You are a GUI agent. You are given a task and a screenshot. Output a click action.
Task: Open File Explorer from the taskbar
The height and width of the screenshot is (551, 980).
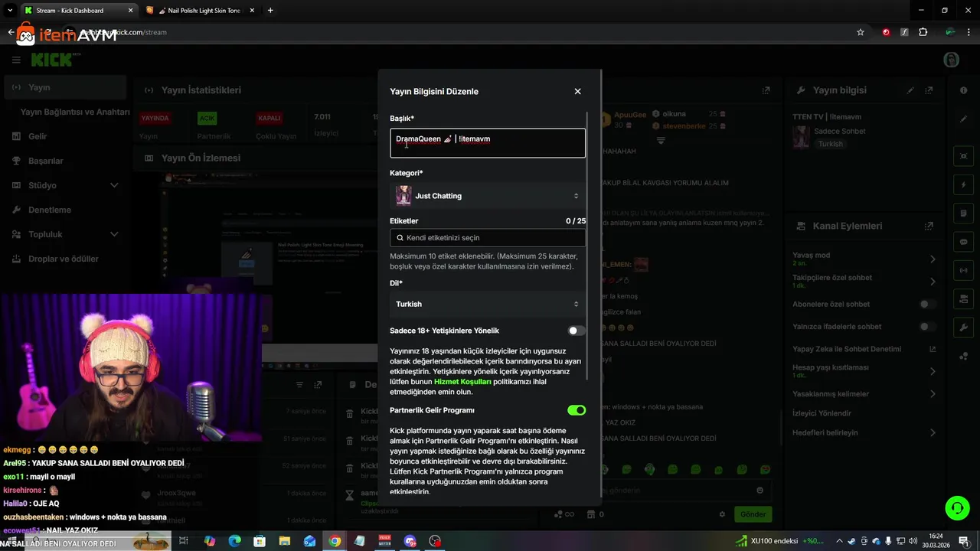coord(284,541)
